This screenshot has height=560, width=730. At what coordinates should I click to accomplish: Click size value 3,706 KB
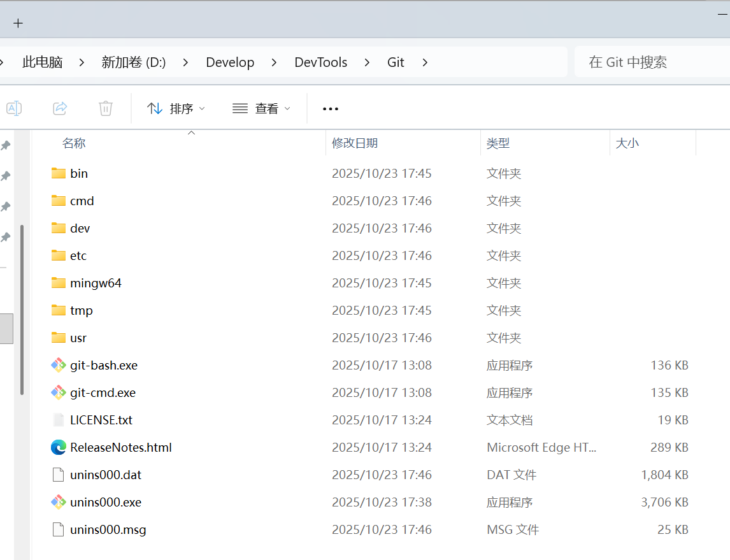664,502
